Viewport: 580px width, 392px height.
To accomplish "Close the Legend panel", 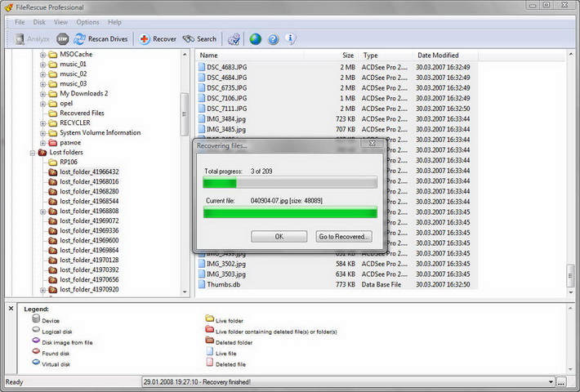I will click(11, 308).
